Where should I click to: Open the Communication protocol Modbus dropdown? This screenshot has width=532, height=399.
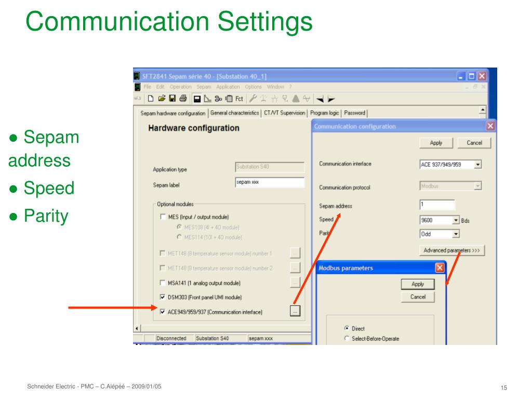click(478, 186)
